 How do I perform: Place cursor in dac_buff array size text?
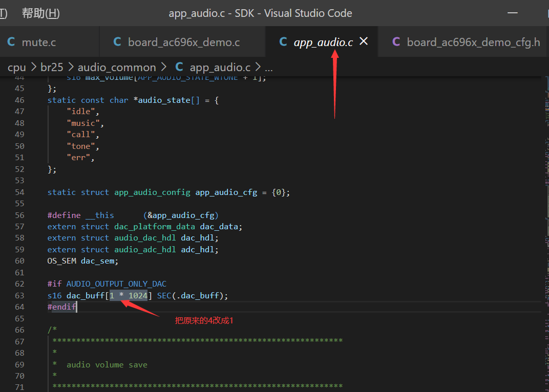click(x=129, y=296)
